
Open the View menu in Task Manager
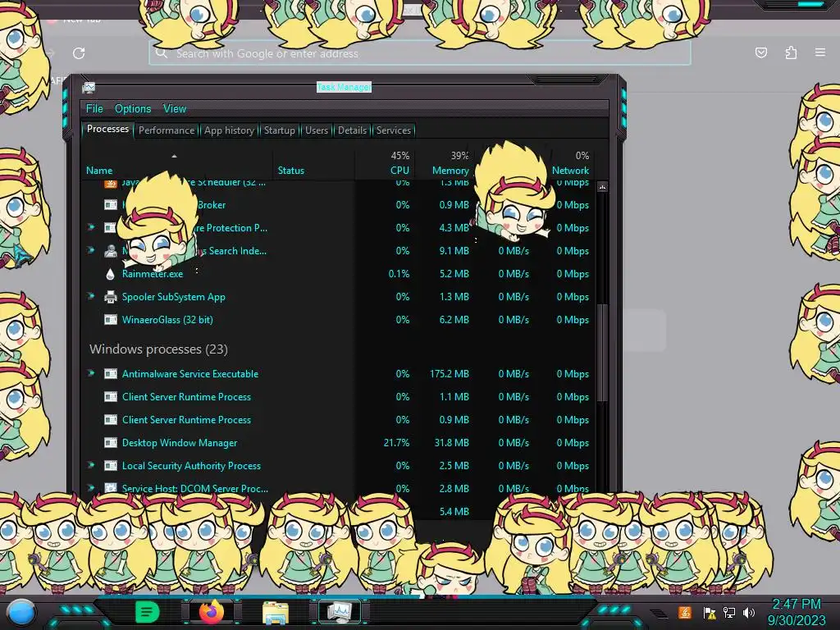175,109
